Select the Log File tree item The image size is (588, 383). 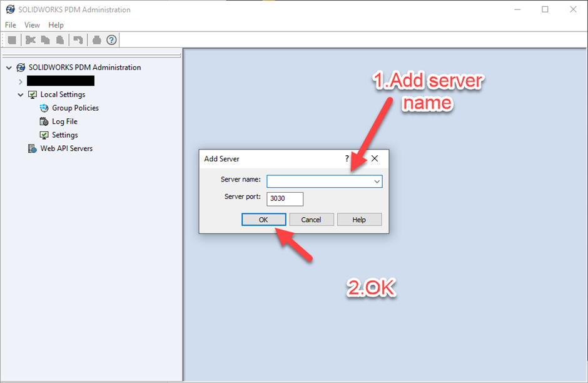click(x=64, y=121)
